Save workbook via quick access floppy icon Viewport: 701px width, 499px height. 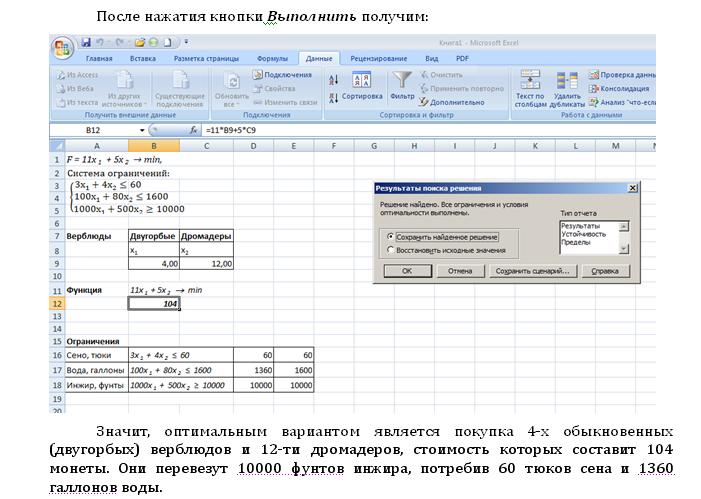(86, 42)
